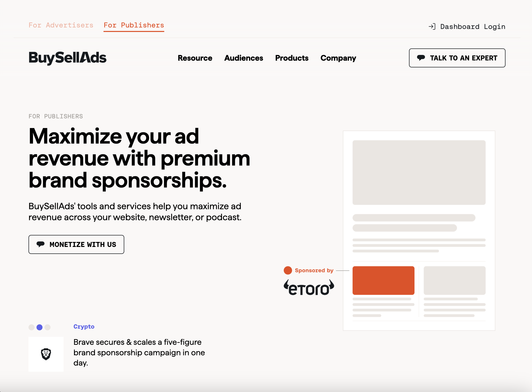Expand the Products dropdown

(x=292, y=58)
